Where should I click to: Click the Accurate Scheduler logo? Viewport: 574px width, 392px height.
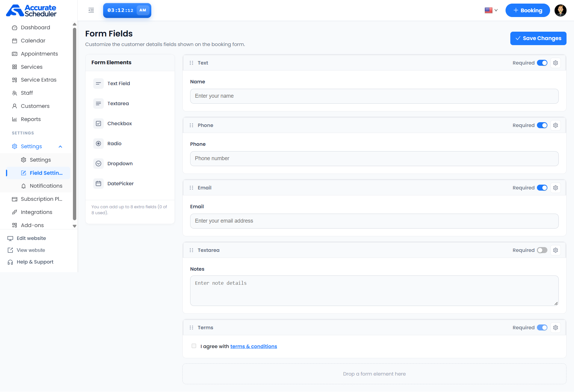31,10
